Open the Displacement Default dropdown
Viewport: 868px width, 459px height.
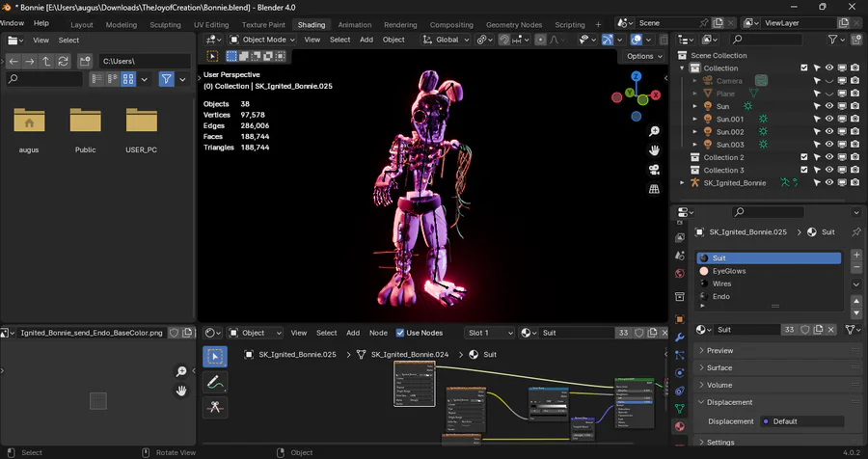[x=802, y=421]
